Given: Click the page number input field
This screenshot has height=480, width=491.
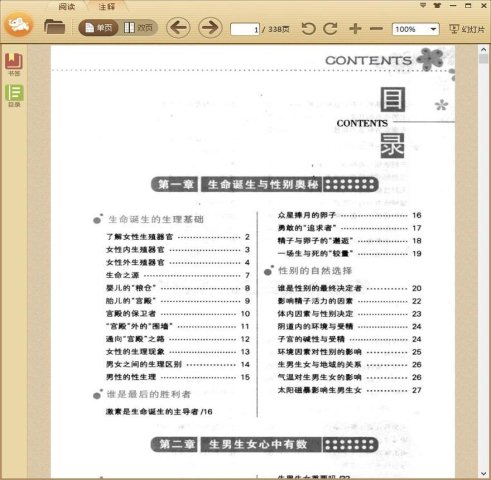Looking at the screenshot, I should 245,29.
